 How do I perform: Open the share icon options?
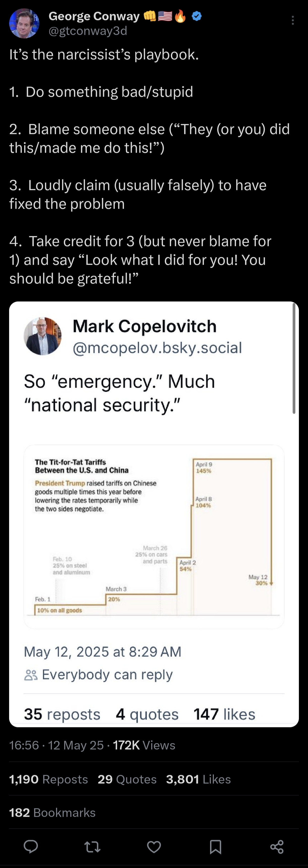coord(277,846)
